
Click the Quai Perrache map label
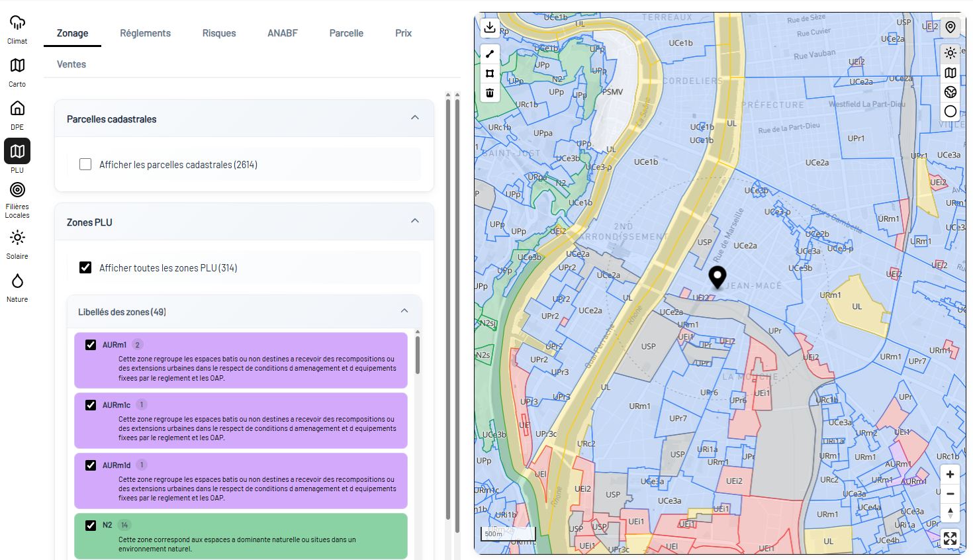[600, 346]
